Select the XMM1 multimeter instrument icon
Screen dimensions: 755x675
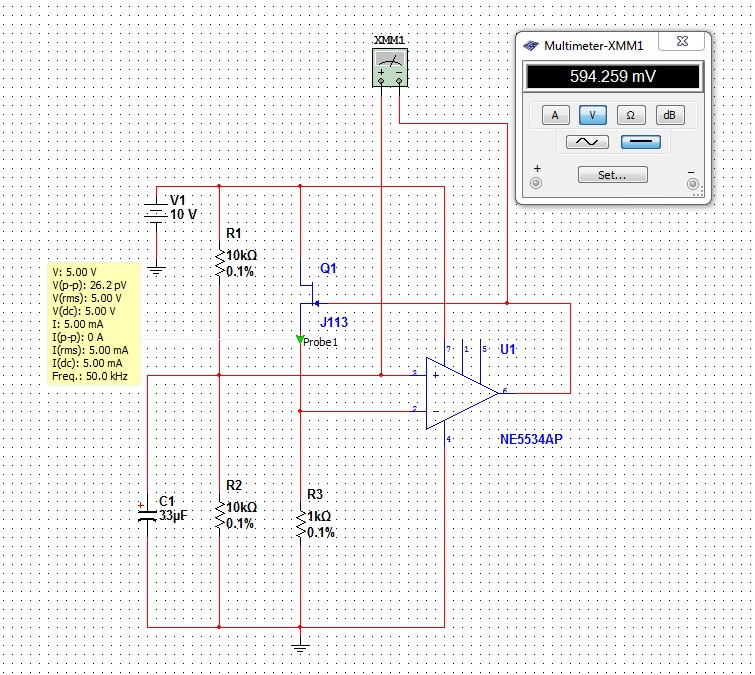390,67
